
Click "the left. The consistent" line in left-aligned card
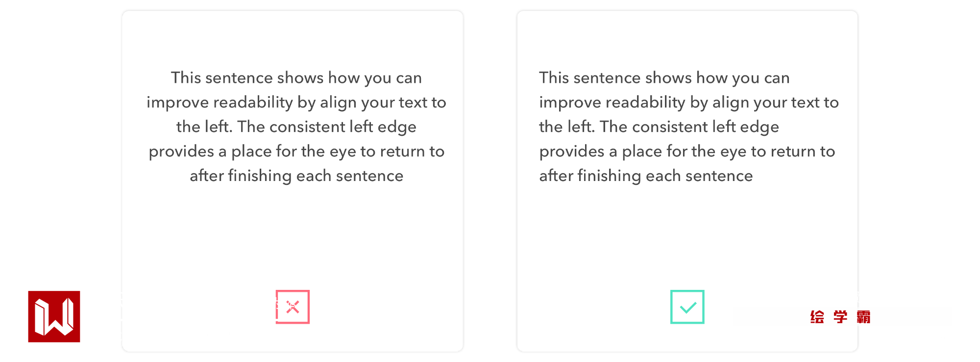click(x=659, y=127)
